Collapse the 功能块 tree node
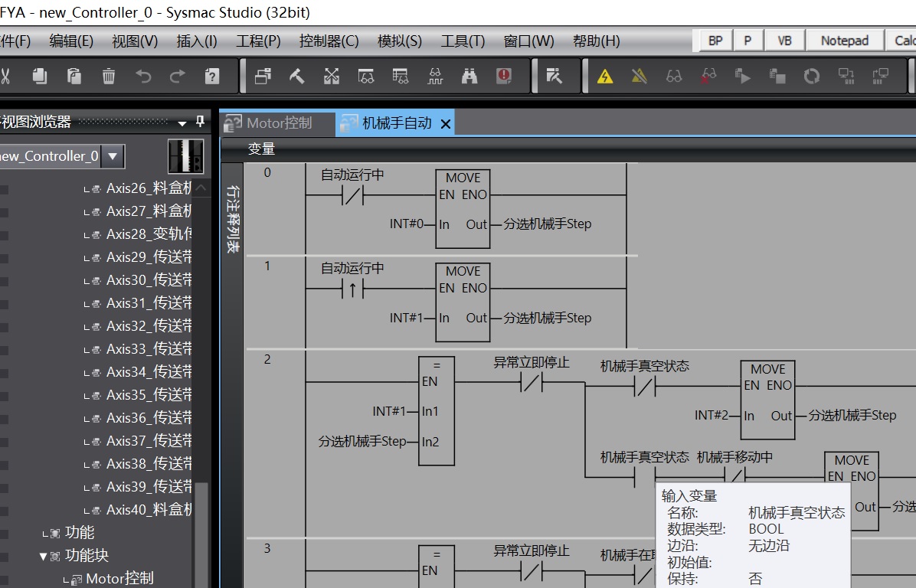This screenshot has height=588, width=916. (44, 556)
